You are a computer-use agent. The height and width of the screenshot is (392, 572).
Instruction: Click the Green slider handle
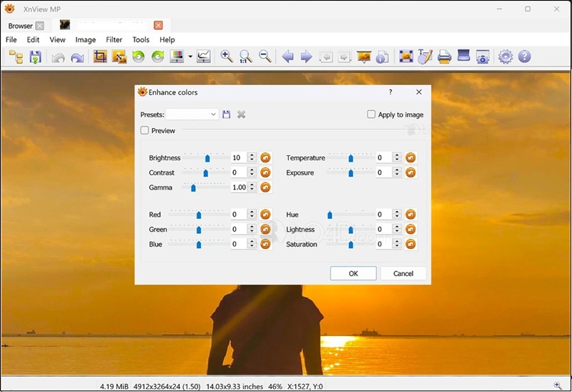[x=199, y=230]
